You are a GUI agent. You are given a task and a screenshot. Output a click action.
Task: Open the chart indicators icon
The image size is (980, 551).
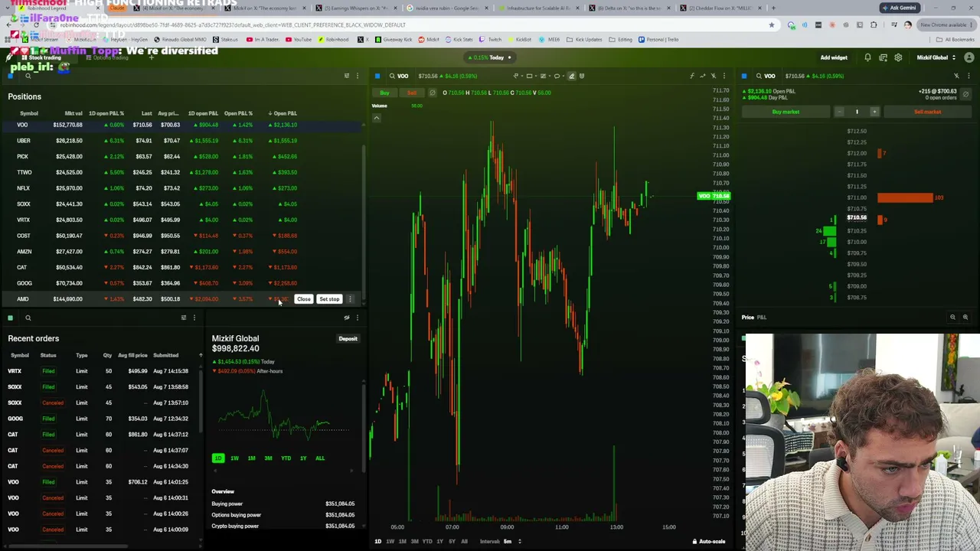tap(692, 76)
